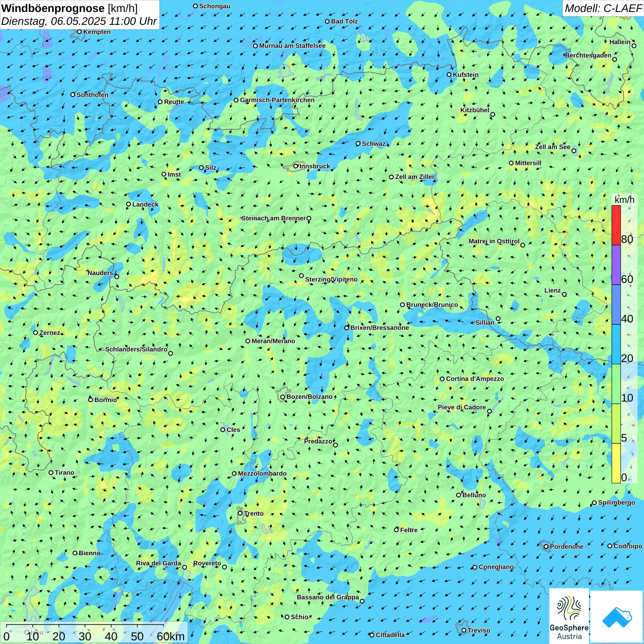This screenshot has height=644, width=644.
Task: Click the km/h legend unit label
Action: (624, 199)
